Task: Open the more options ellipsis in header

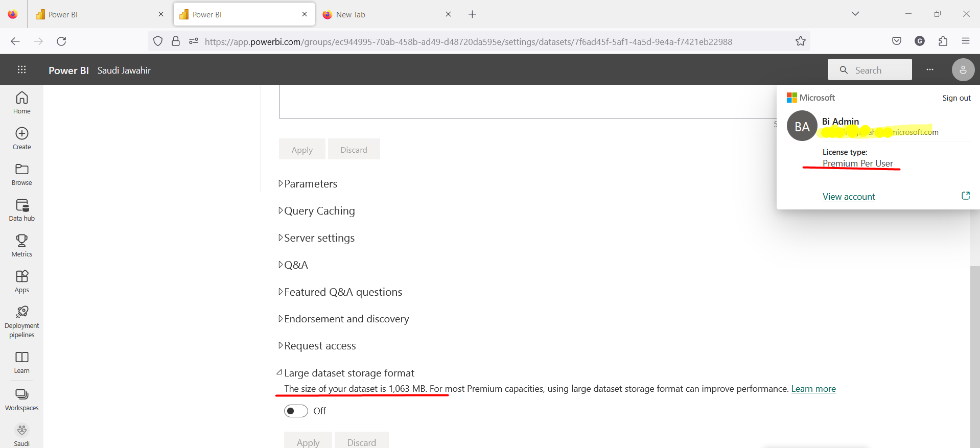Action: pos(930,70)
